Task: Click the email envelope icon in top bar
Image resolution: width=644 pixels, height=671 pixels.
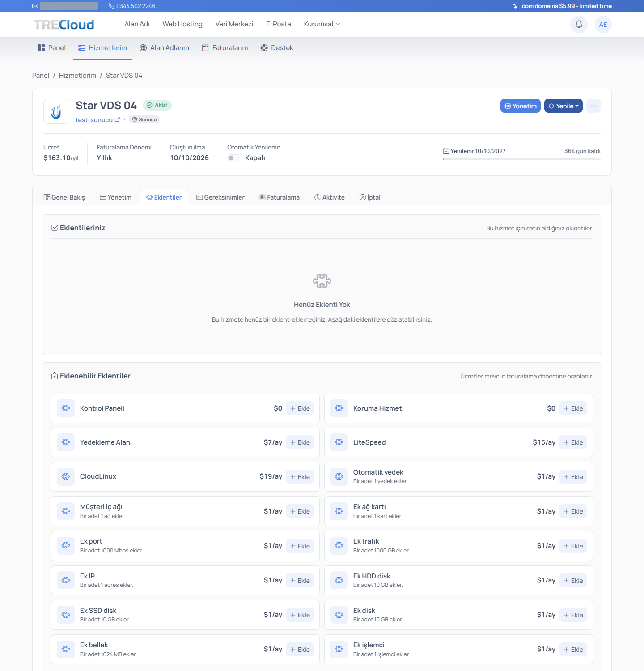Action: [35, 6]
